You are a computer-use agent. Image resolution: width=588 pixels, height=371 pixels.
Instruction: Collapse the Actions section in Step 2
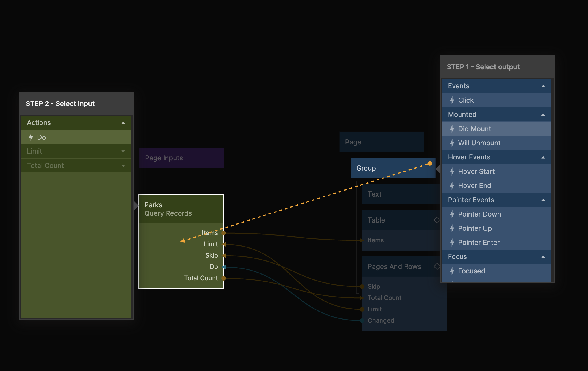click(123, 123)
